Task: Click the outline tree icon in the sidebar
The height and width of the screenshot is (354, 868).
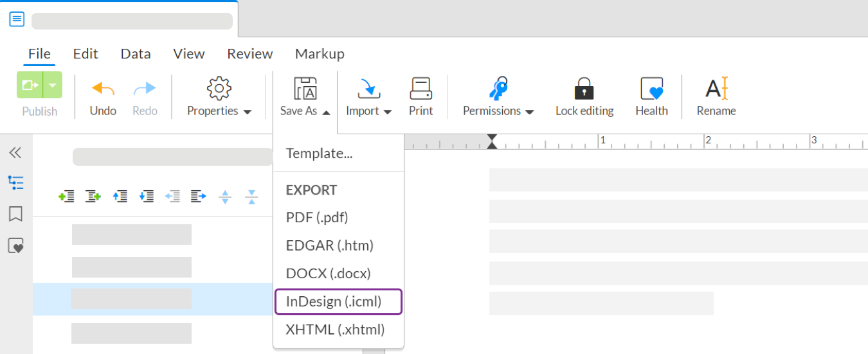Action: [x=15, y=183]
